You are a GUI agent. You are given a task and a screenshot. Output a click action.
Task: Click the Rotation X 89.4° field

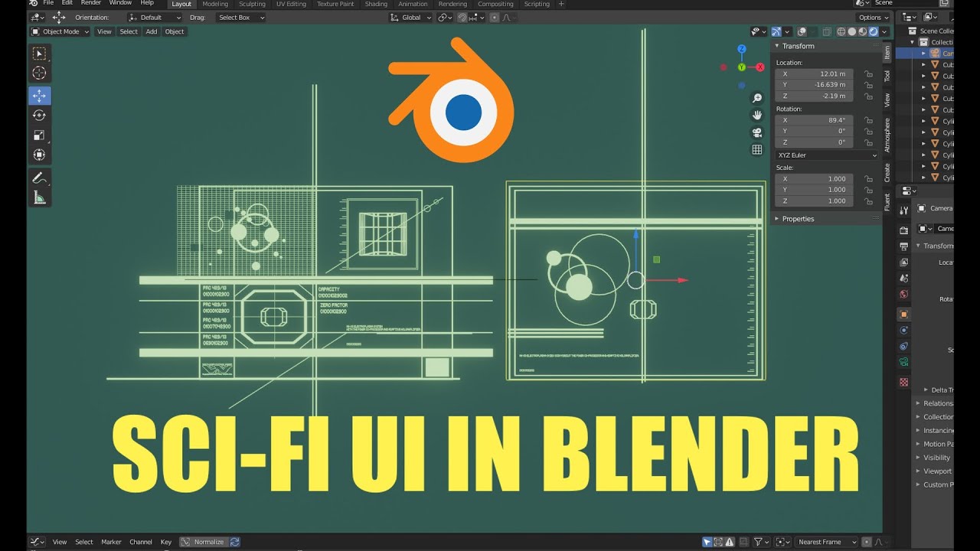(815, 120)
